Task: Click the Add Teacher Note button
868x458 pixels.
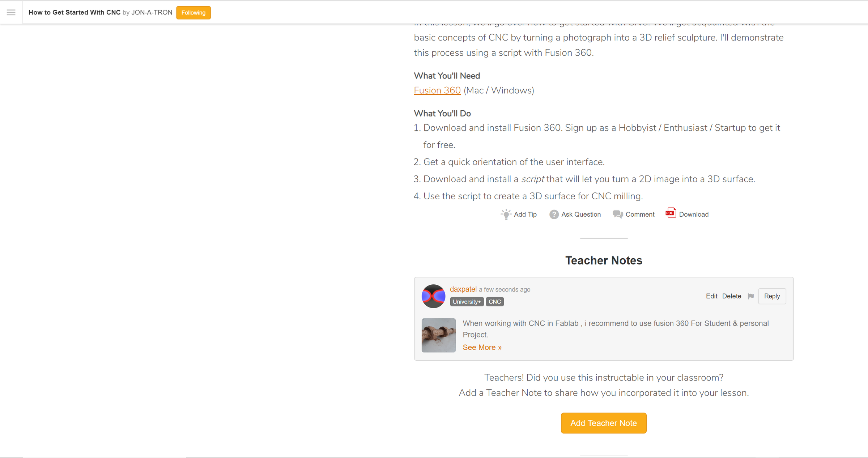Action: 604,423
